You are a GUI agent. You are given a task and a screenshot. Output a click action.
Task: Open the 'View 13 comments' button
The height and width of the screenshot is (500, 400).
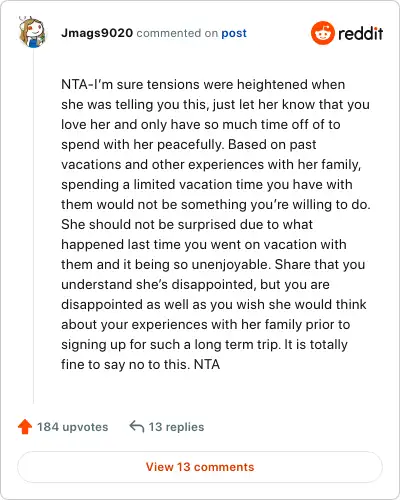point(200,467)
